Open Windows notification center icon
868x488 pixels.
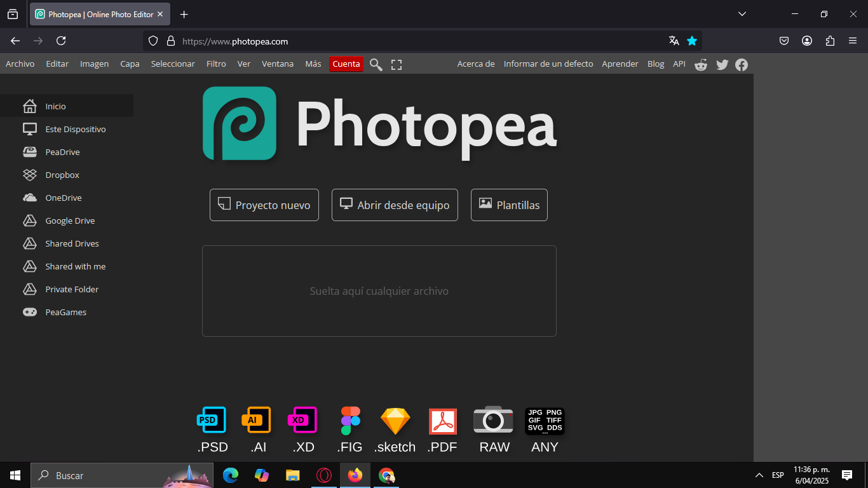846,475
